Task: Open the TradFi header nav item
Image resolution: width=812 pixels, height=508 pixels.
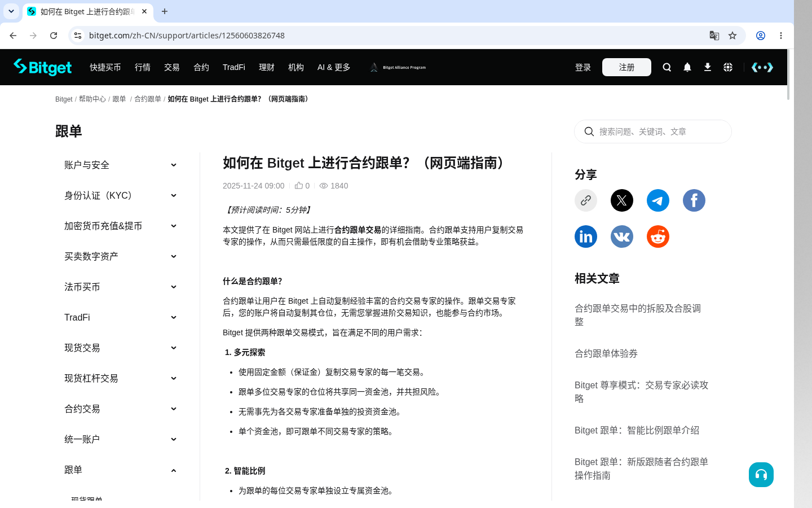Action: pyautogui.click(x=234, y=67)
